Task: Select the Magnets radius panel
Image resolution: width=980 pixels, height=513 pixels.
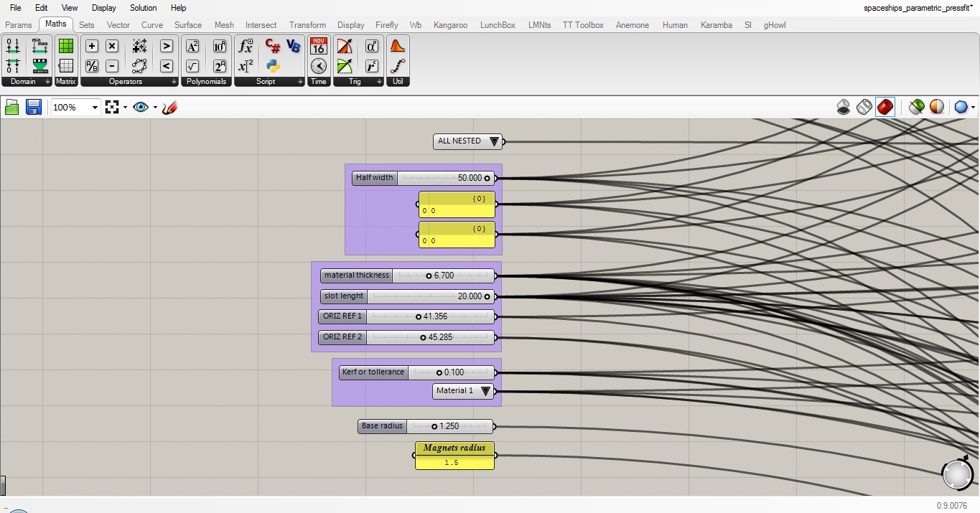Action: point(454,456)
